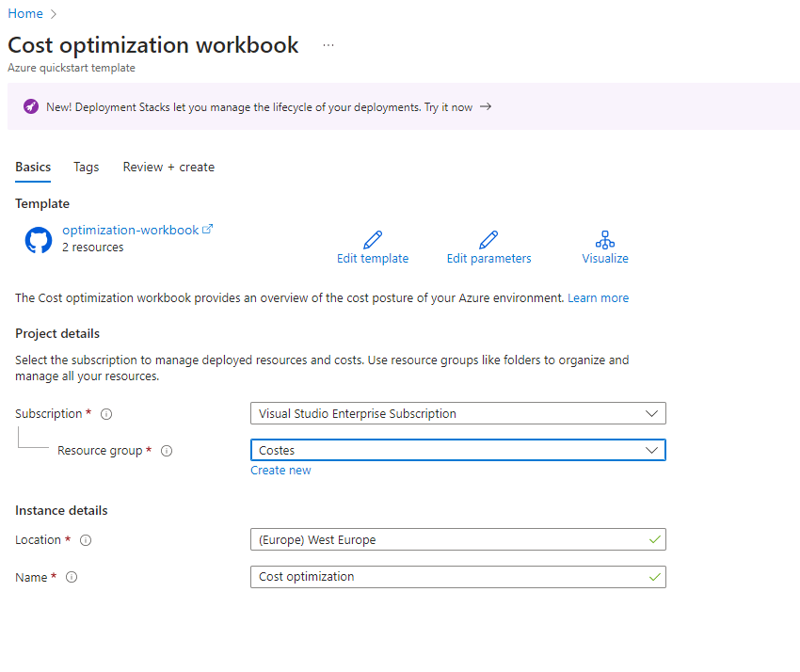Click the info icon next to Subscription

point(106,414)
